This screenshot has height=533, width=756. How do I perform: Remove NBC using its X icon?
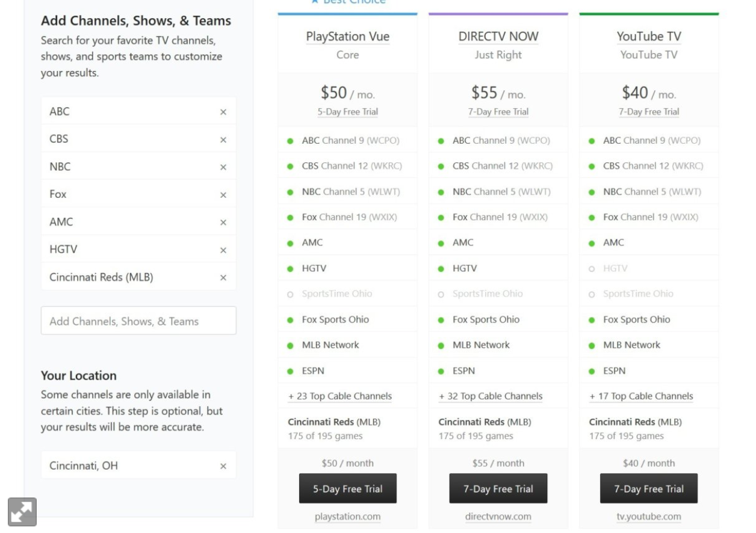pyautogui.click(x=223, y=167)
